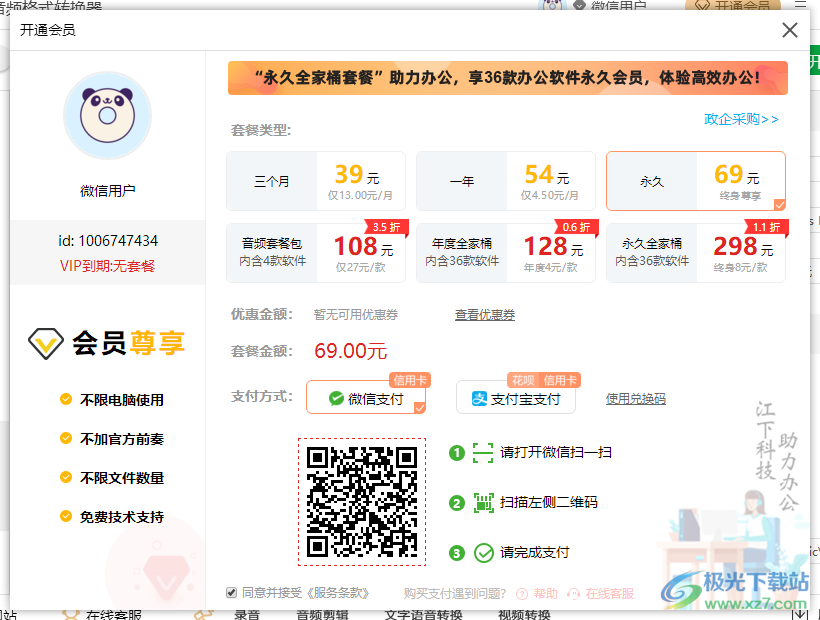Click 在线客服 in the background window's bottom bar
The image size is (820, 620).
(113, 615)
